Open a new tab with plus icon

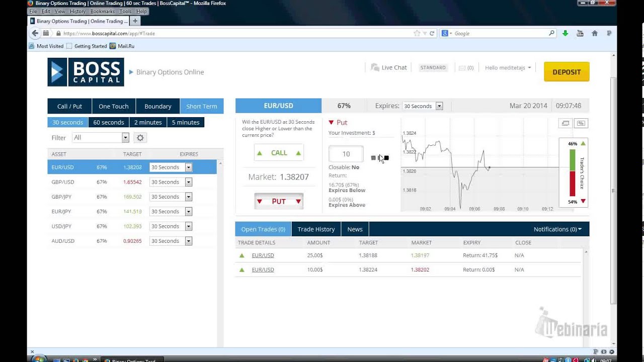135,21
